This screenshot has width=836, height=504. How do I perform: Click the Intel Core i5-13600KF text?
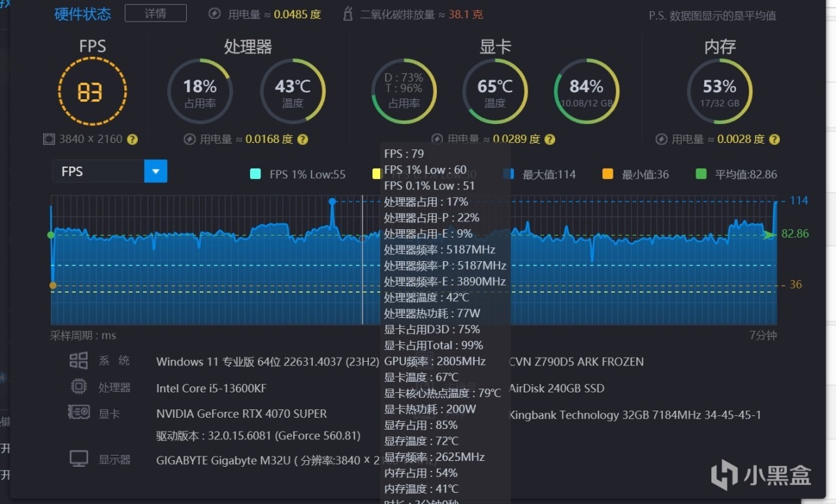pos(211,388)
